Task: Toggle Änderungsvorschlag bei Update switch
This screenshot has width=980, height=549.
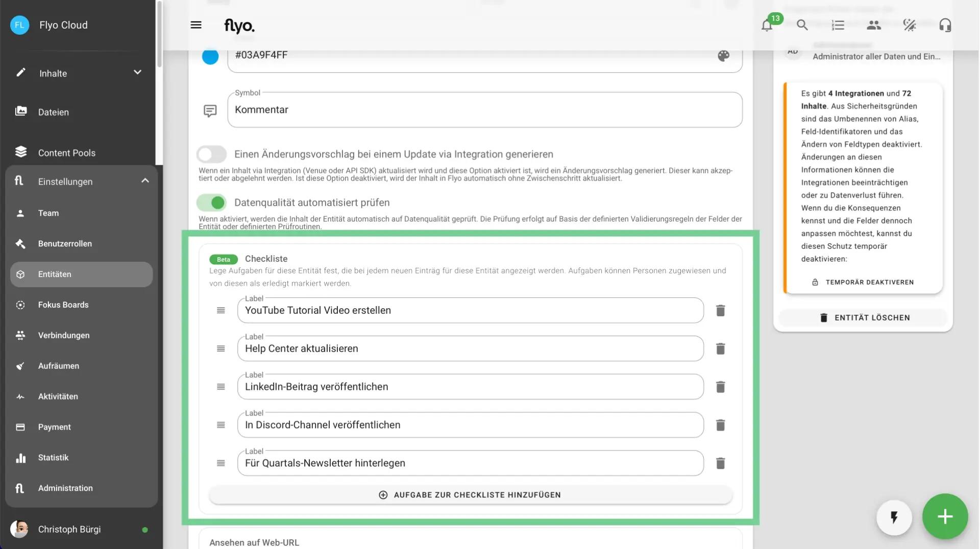Action: [x=212, y=154]
